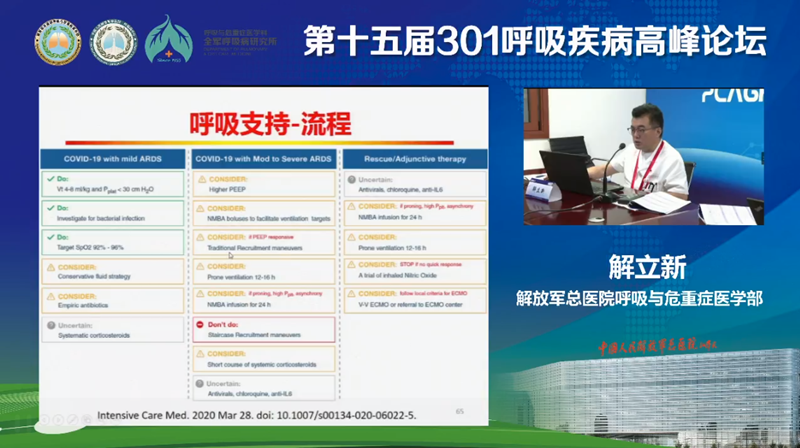This screenshot has width=800, height=448.
Task: Click the text Empiric antibiotics
Action: (83, 306)
